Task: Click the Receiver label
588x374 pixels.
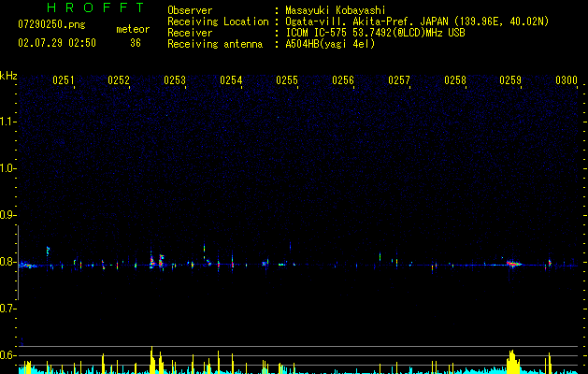Action: coord(190,33)
